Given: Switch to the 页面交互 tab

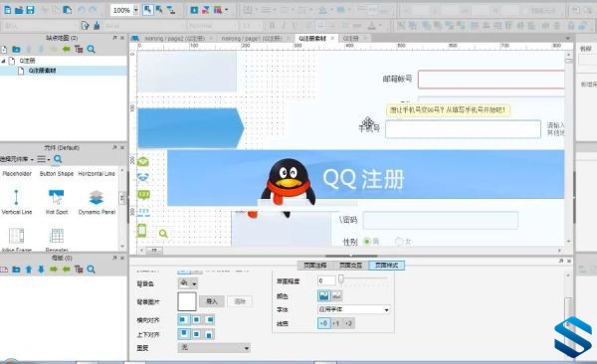Looking at the screenshot, I should pyautogui.click(x=350, y=266).
